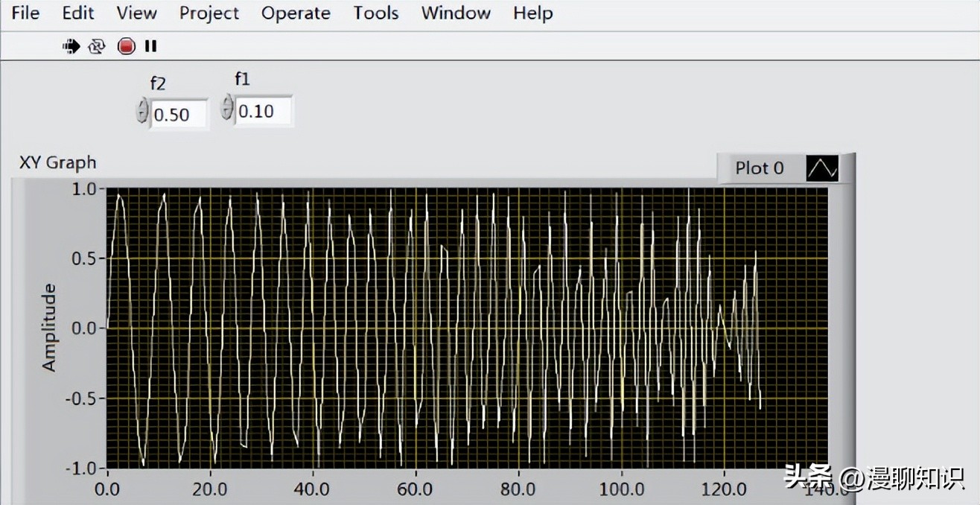Open the Edit menu
The image size is (980, 505).
[x=77, y=13]
